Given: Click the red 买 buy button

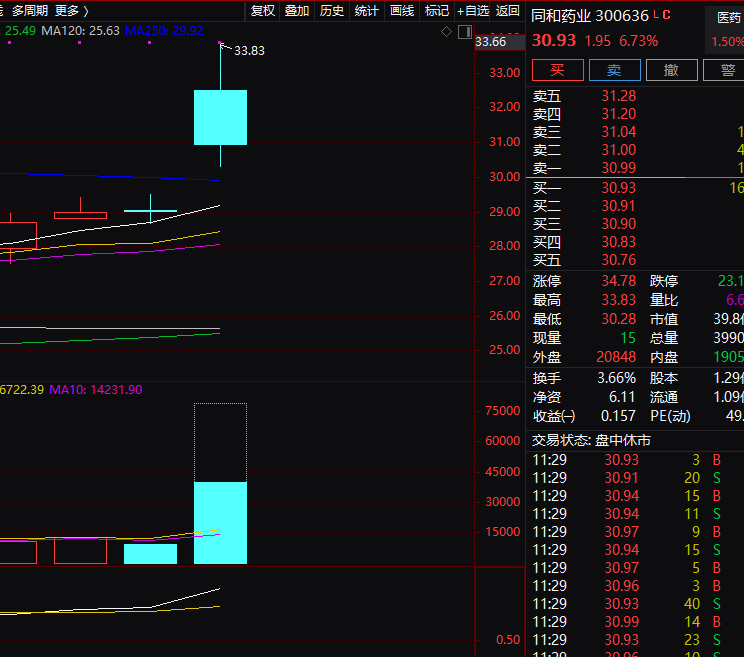Looking at the screenshot, I should pyautogui.click(x=558, y=70).
